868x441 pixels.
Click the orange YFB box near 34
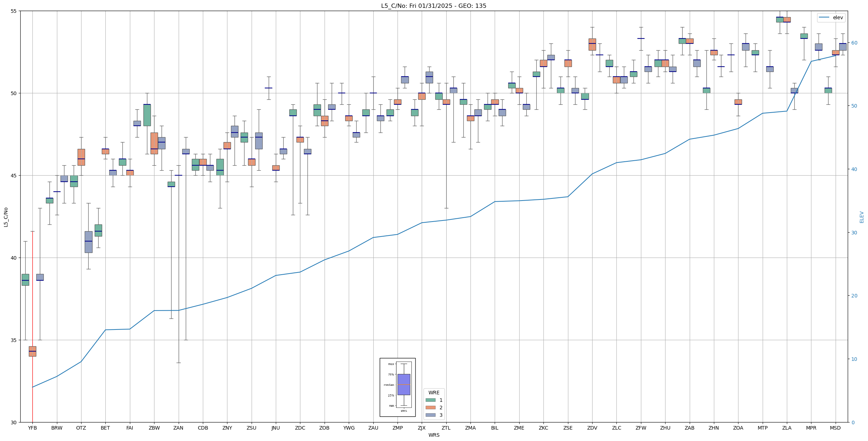pyautogui.click(x=32, y=351)
